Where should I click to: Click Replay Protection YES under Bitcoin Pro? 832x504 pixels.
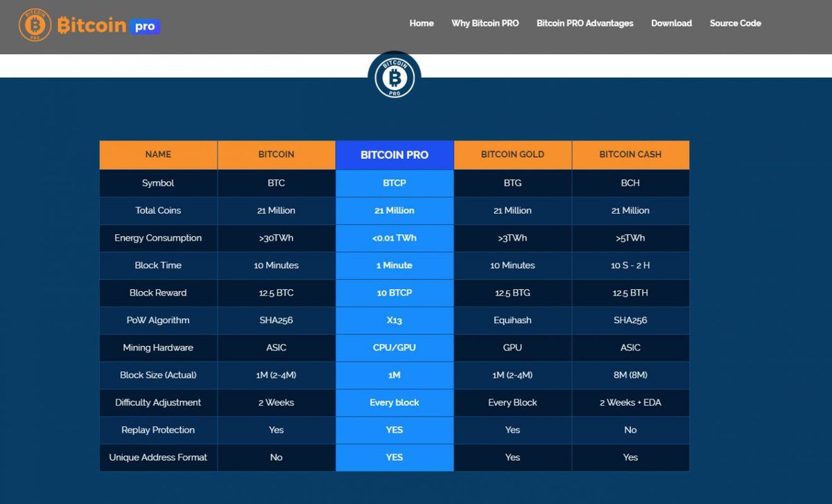coord(395,430)
